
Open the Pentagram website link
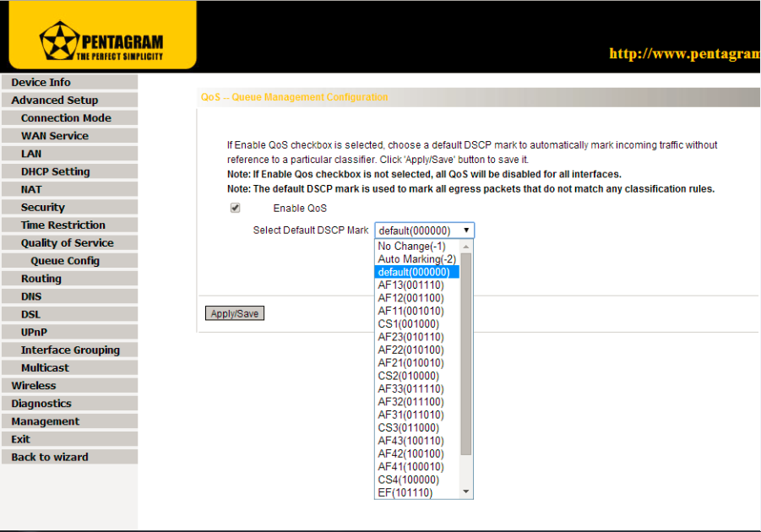(684, 53)
